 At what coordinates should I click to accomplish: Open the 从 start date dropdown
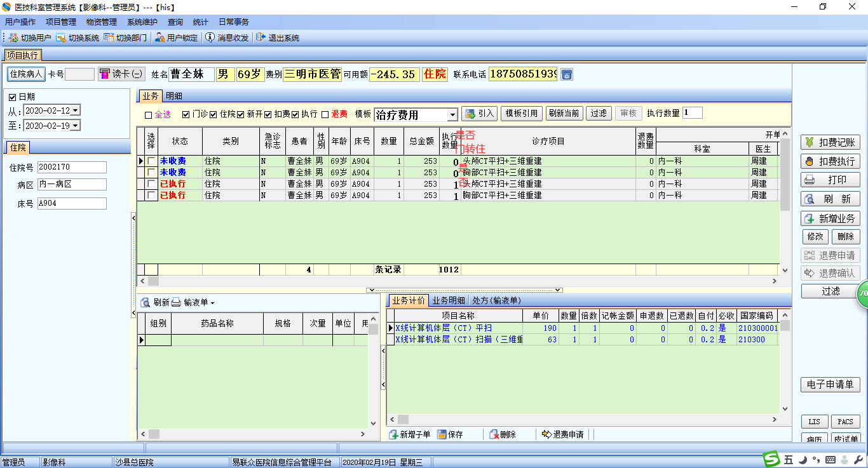click(x=76, y=110)
